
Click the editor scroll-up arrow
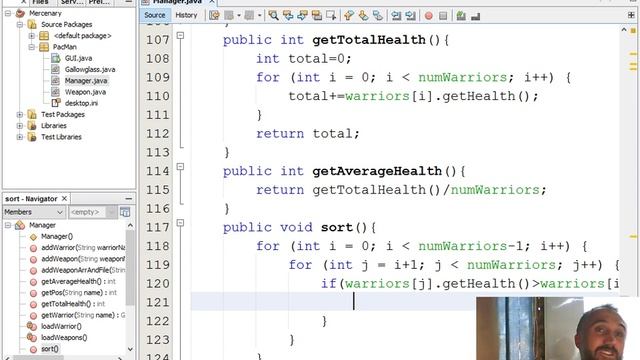624,30
